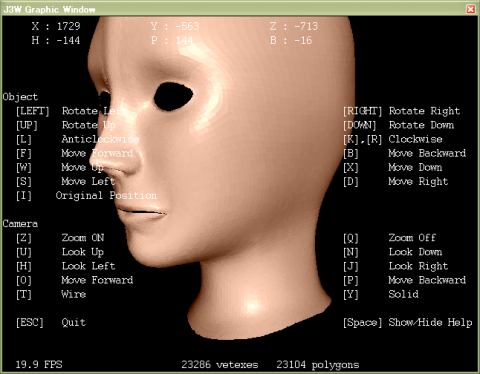The image size is (480, 374).
Task: Select the [T] Wire mode label
Action: tap(51, 294)
